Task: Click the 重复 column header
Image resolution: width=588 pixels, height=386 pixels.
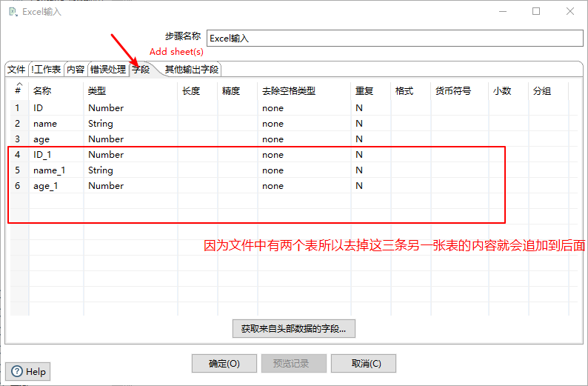Action: [x=371, y=91]
